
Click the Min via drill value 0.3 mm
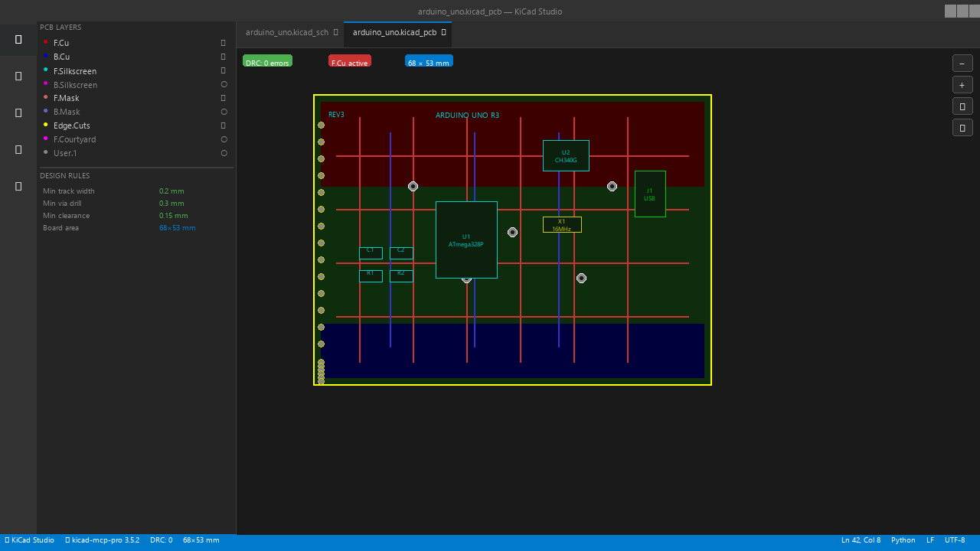171,204
